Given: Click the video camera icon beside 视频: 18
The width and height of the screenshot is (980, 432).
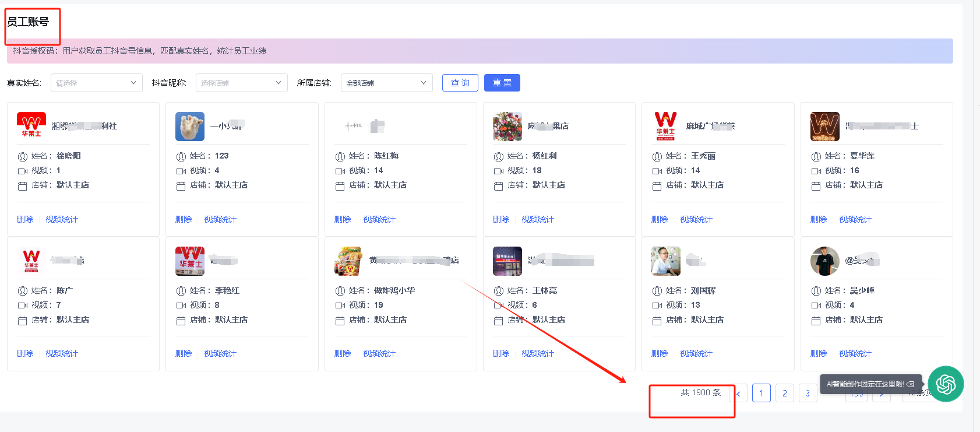Looking at the screenshot, I should tap(499, 171).
